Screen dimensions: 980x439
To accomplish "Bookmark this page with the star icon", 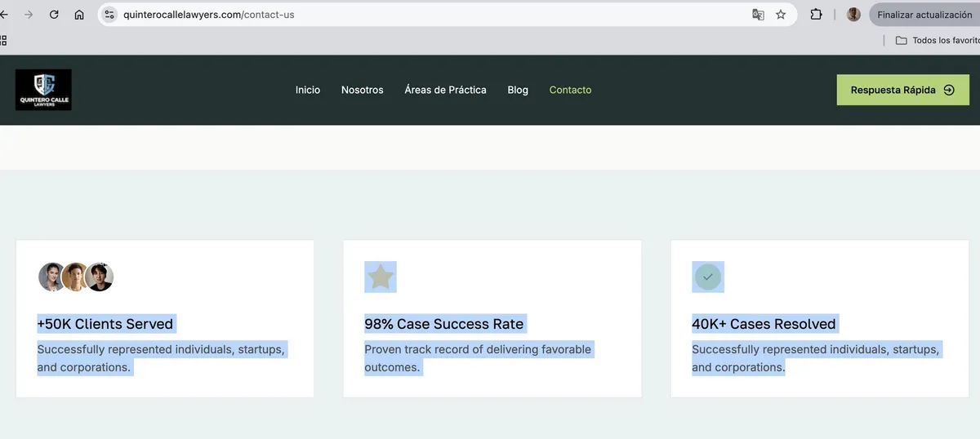I will pyautogui.click(x=781, y=15).
